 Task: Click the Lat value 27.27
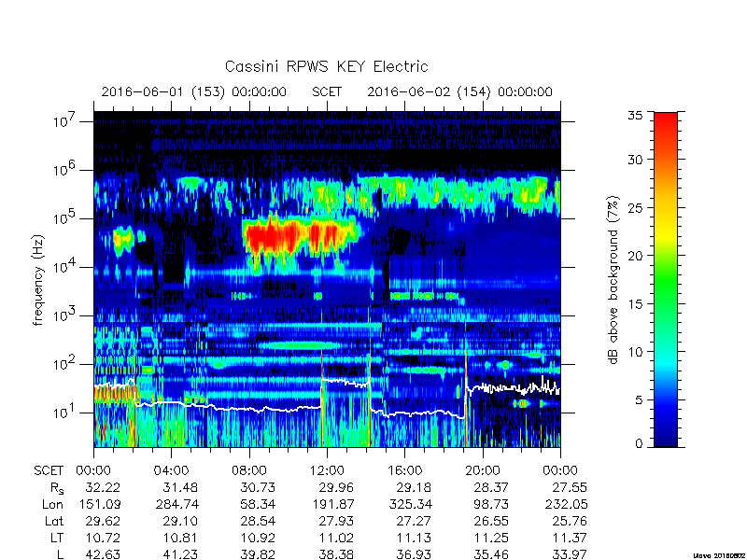[413, 522]
